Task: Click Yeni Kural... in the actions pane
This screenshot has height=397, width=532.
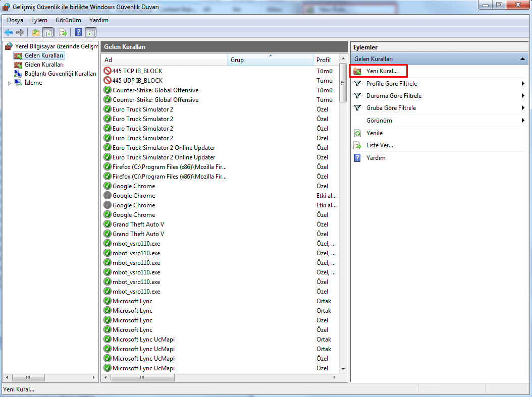Action: pyautogui.click(x=382, y=71)
